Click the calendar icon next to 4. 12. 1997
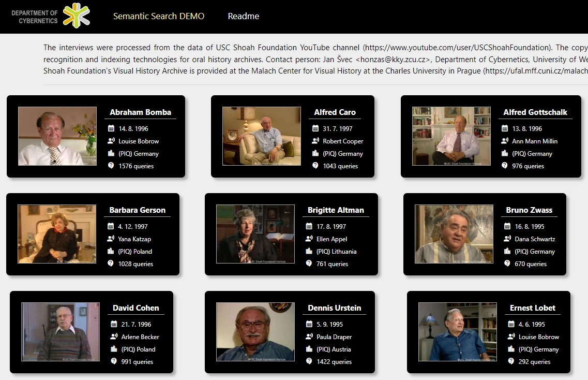 111,226
